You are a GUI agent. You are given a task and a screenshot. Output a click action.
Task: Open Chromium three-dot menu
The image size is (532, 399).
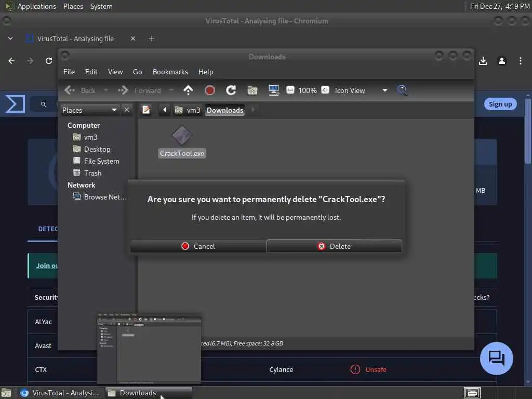pos(521,61)
